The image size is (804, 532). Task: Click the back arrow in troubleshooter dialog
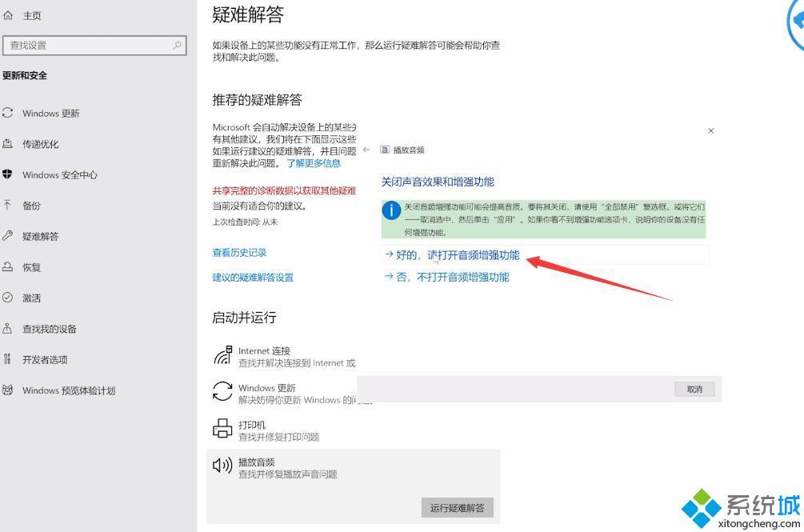coord(366,150)
